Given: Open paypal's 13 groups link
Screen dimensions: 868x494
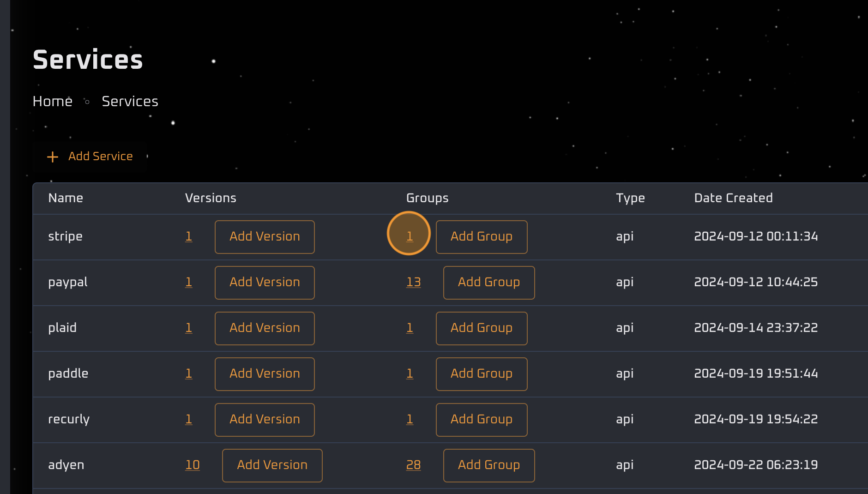Looking at the screenshot, I should pos(414,282).
